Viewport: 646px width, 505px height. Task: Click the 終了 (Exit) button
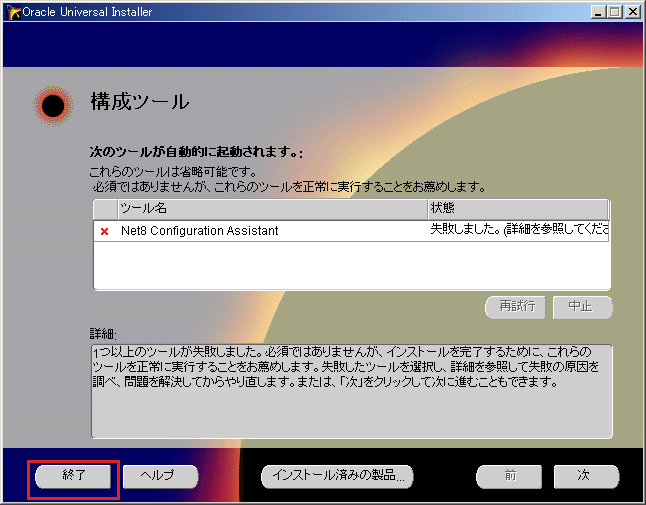73,476
